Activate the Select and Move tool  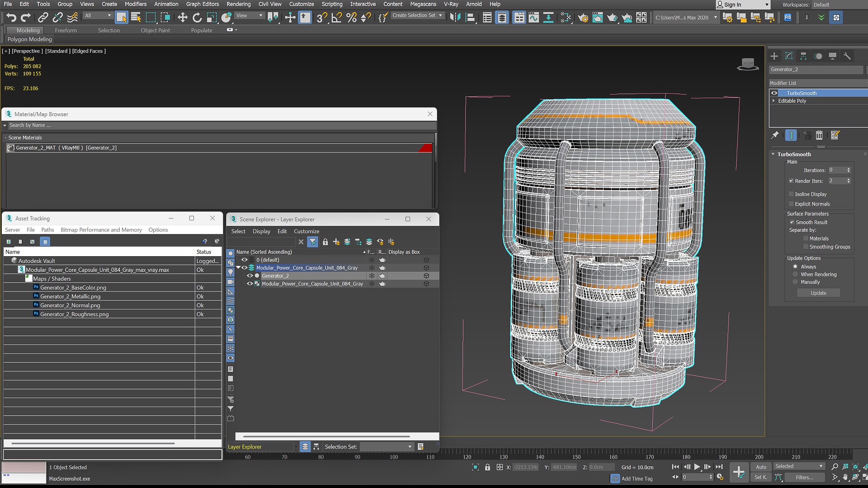tap(182, 17)
